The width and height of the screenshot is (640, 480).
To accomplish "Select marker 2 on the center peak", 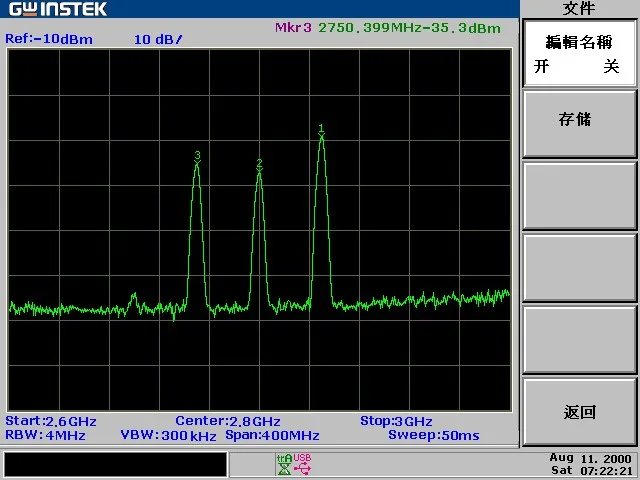I will 259,166.
